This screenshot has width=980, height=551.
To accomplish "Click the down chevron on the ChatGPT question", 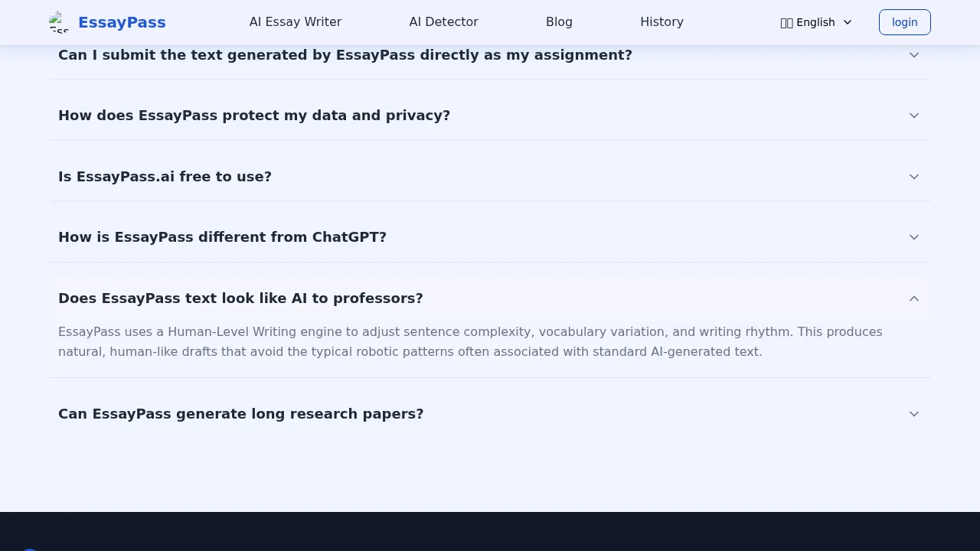I will (913, 237).
